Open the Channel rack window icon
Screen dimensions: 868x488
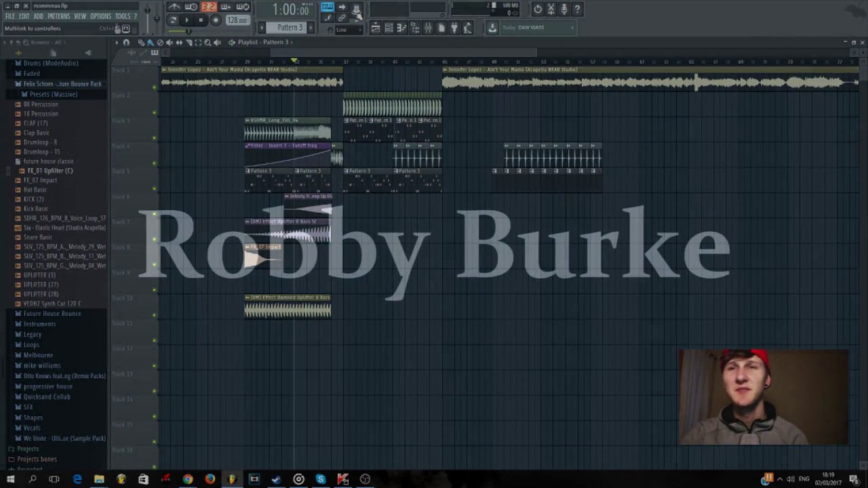pos(389,28)
